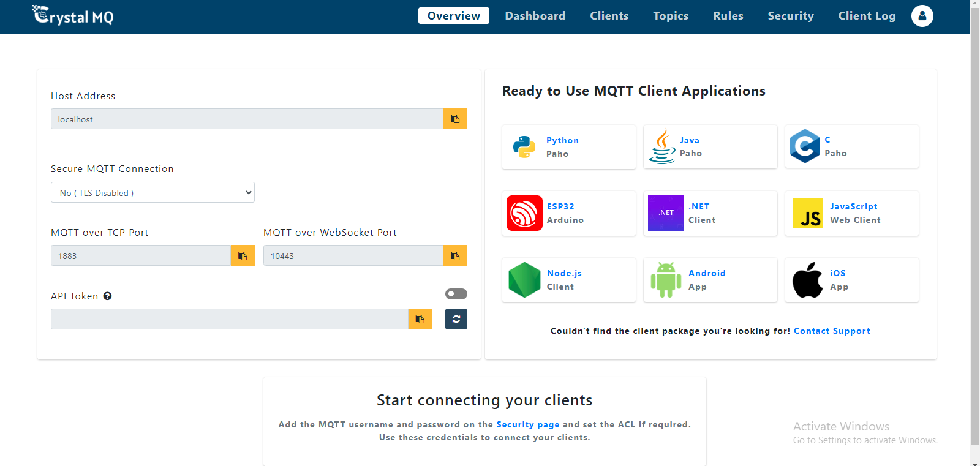Screen dimensions: 980x466
Task: Click the iOS Apple logo icon
Action: [808, 280]
